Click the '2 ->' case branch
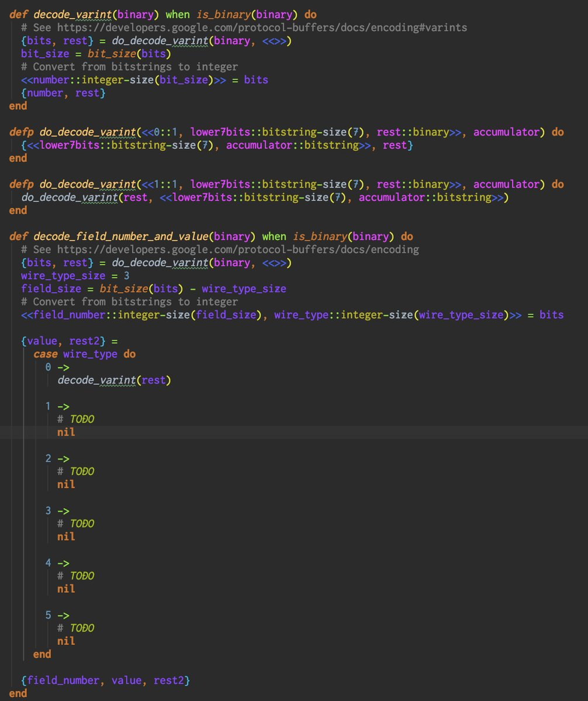The width and height of the screenshot is (588, 701). point(58,459)
